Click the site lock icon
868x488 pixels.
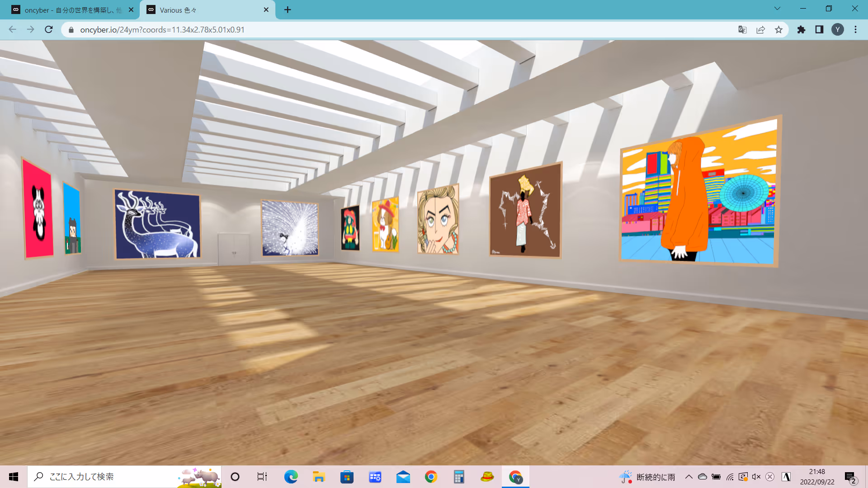tap(71, 30)
